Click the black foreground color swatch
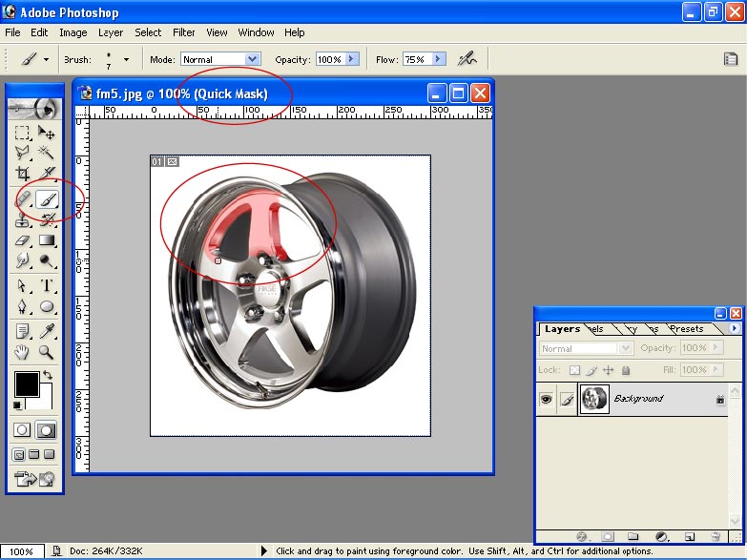The width and height of the screenshot is (747, 560). pyautogui.click(x=26, y=384)
